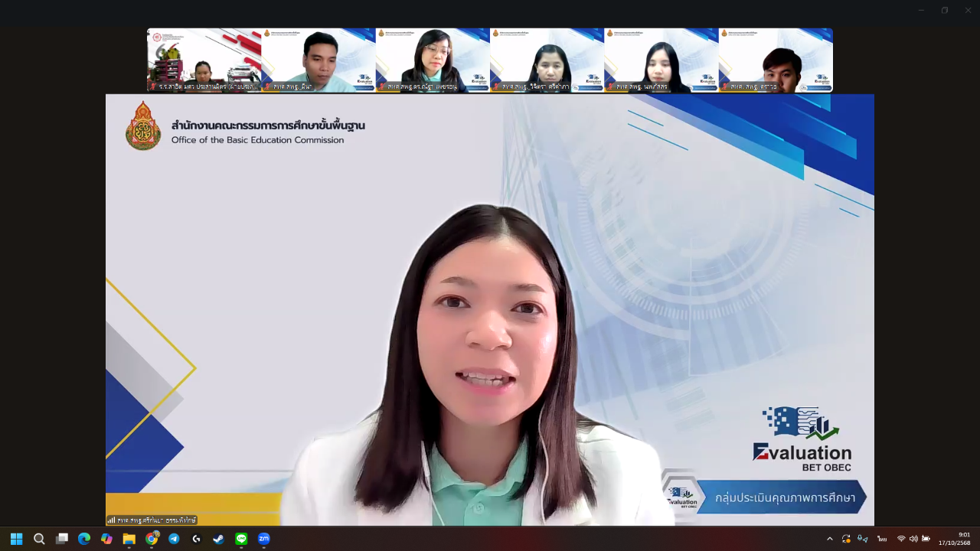
Task: Open the Logitech G HUB taskbar icon
Action: point(196,539)
